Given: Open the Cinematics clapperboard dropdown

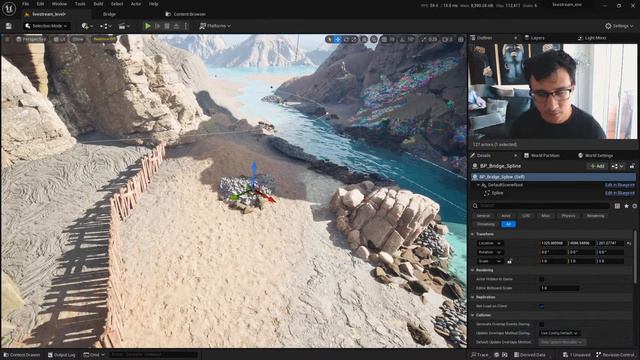Looking at the screenshot, I should tap(123, 26).
